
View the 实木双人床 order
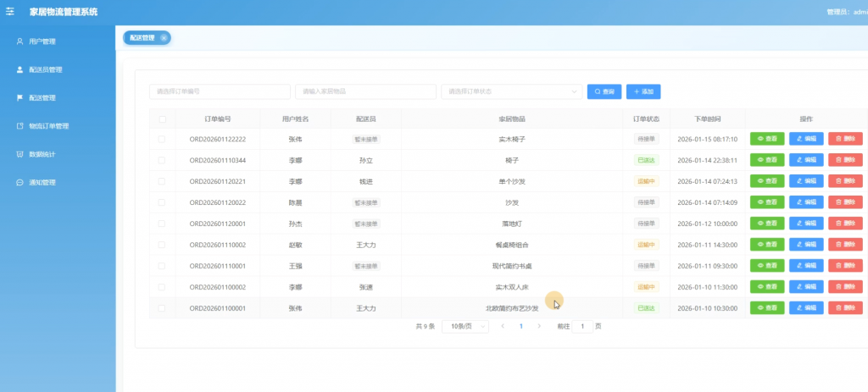(767, 286)
